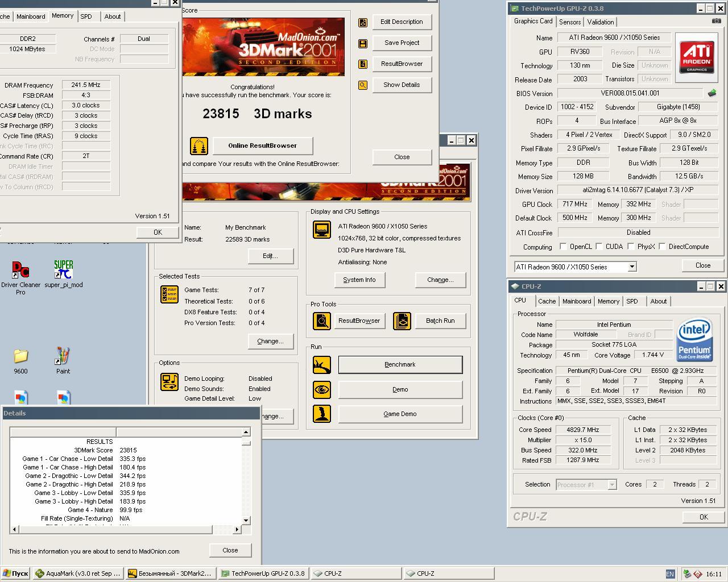Click the Benchmark button in 3DMark2001
The image size is (728, 582).
(x=400, y=365)
